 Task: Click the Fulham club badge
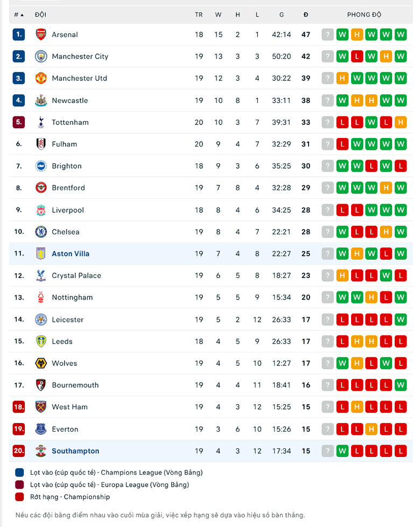tap(42, 144)
